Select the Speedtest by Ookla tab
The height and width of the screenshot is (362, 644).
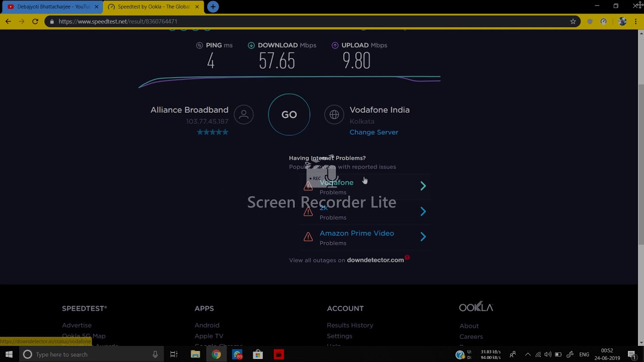coord(153,7)
